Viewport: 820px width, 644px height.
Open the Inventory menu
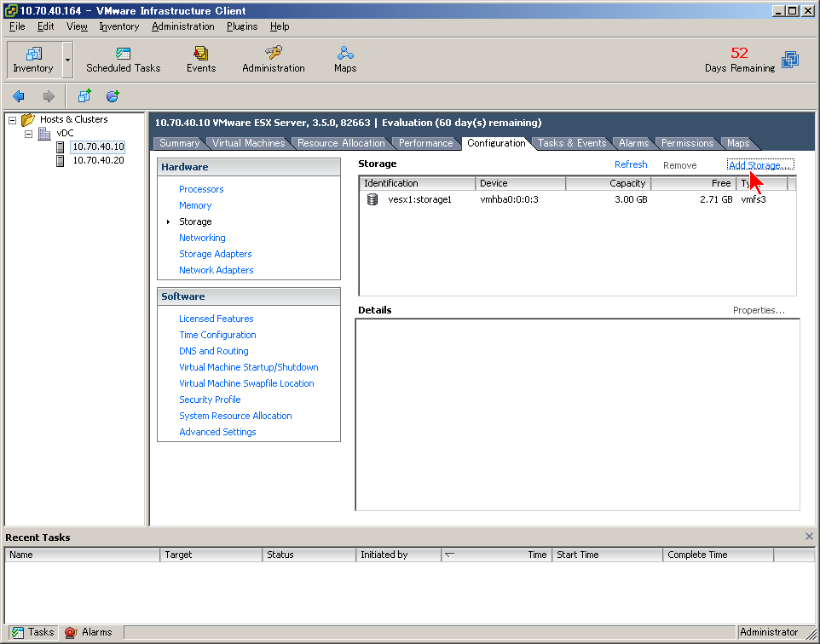(x=118, y=26)
